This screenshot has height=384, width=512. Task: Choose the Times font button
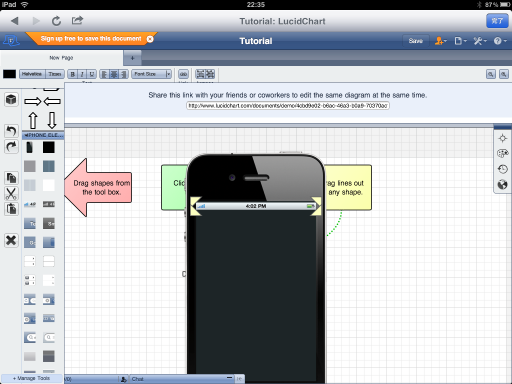tap(55, 74)
